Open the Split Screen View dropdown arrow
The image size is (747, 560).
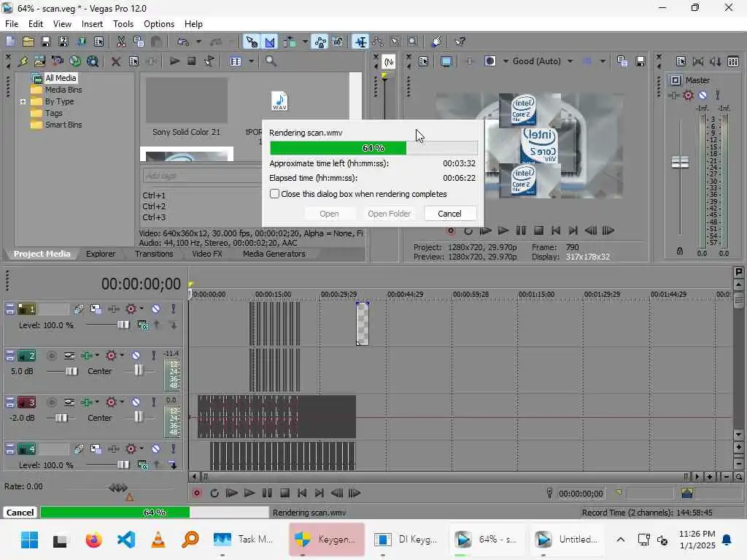coord(506,61)
